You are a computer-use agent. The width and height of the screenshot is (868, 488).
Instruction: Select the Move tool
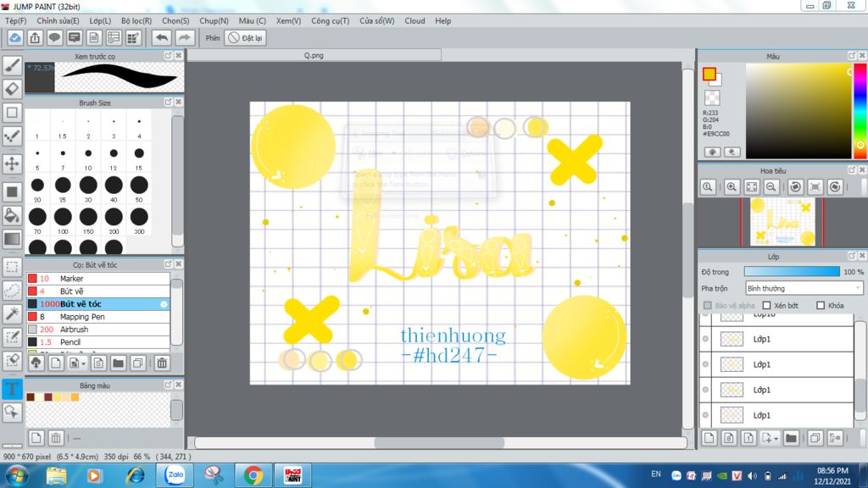coord(12,164)
